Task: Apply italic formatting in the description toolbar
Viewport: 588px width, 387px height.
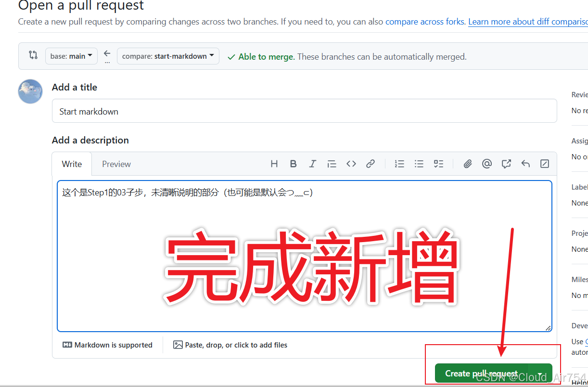Action: [313, 164]
